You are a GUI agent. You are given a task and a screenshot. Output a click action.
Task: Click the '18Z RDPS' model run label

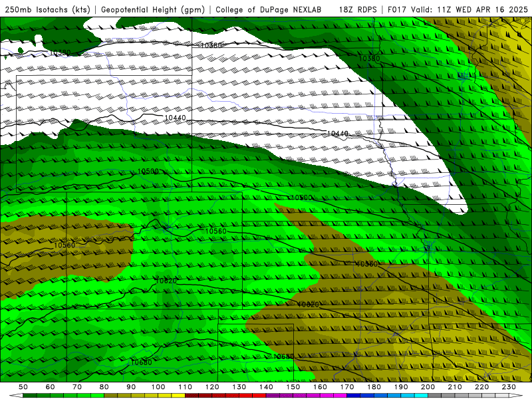click(358, 9)
